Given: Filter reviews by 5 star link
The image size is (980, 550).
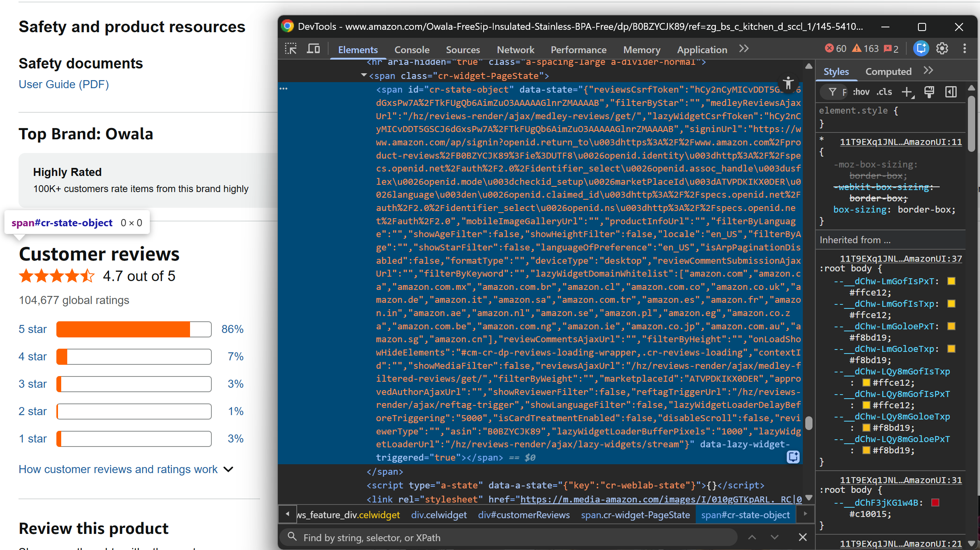Looking at the screenshot, I should click(33, 329).
